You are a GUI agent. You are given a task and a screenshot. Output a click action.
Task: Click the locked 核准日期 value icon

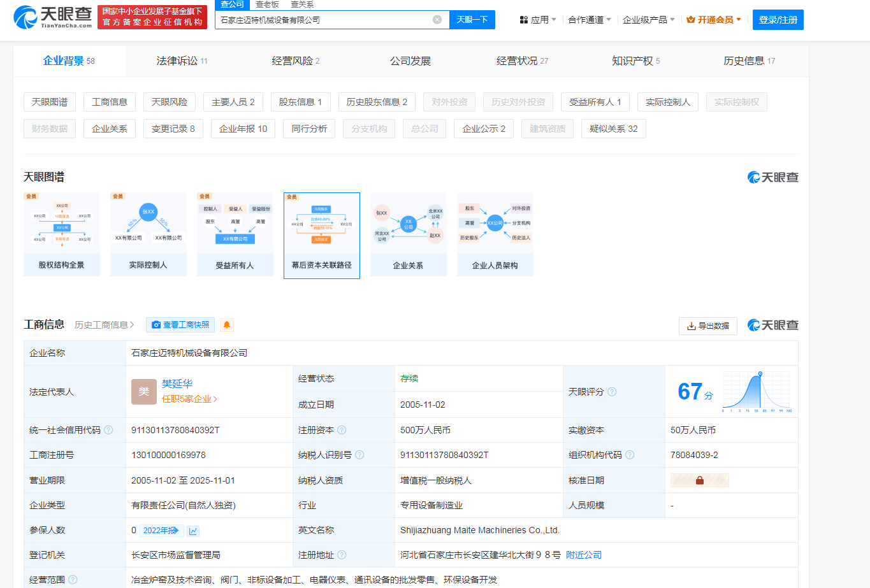pos(699,480)
